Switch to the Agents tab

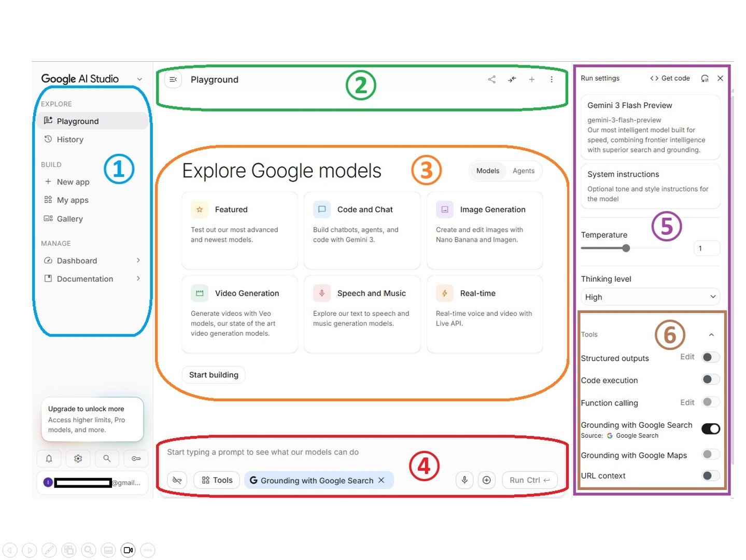tap(524, 171)
